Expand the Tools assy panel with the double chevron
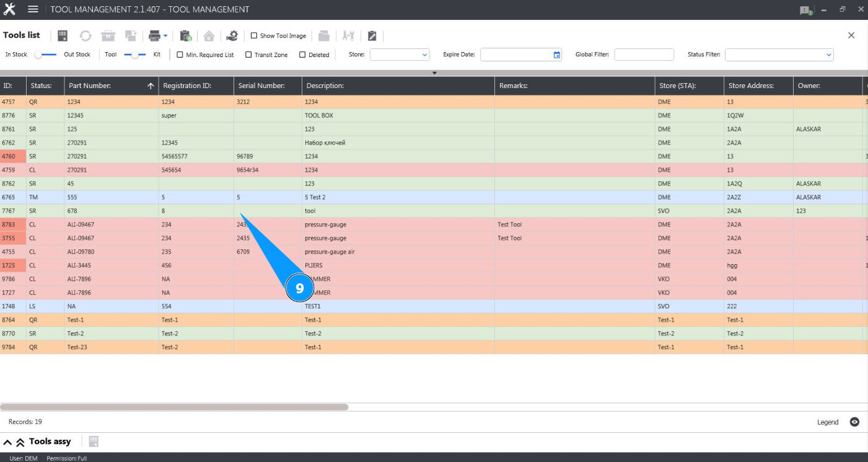868x462 pixels. [x=20, y=442]
